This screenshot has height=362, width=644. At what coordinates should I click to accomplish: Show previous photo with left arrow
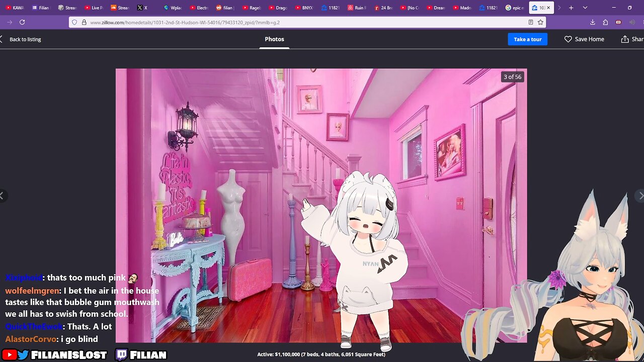[2, 196]
